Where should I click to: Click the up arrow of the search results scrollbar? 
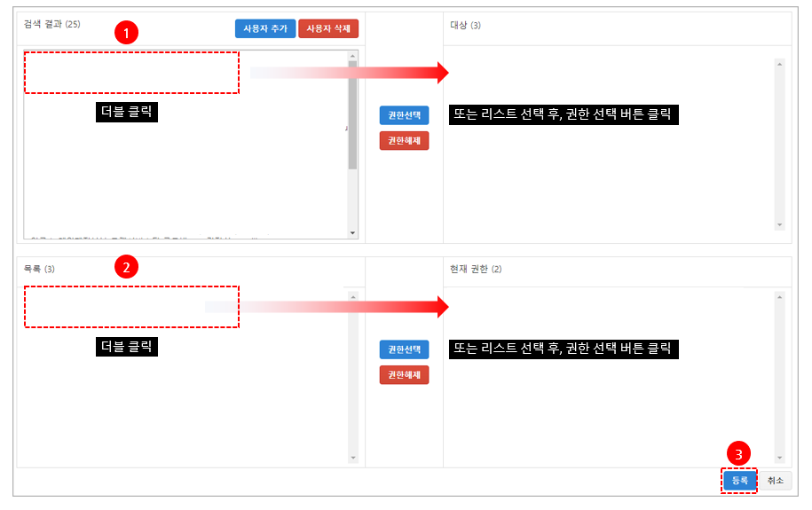click(352, 56)
